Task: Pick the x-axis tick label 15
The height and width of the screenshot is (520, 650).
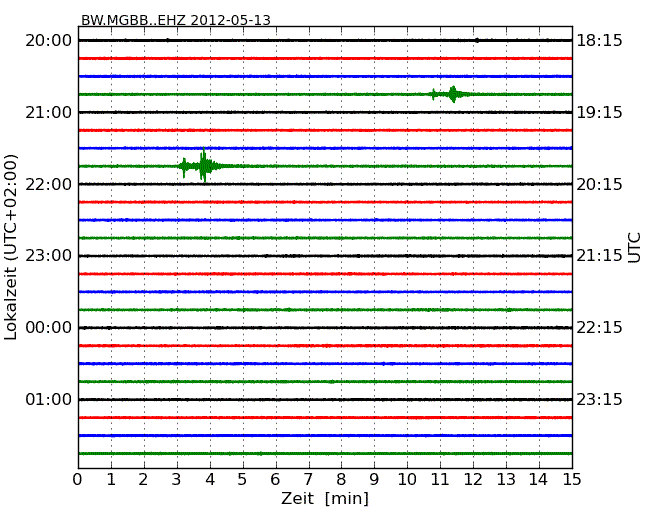Action: (572, 479)
